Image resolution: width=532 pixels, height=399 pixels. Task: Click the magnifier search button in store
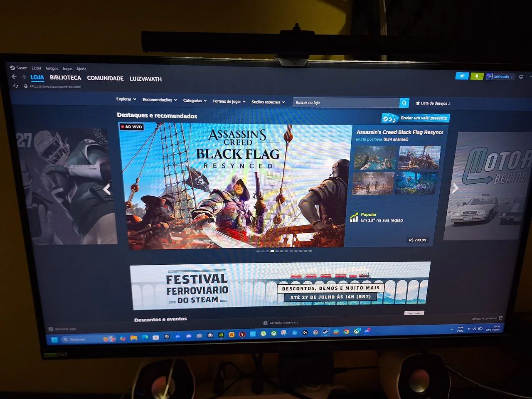(x=404, y=103)
